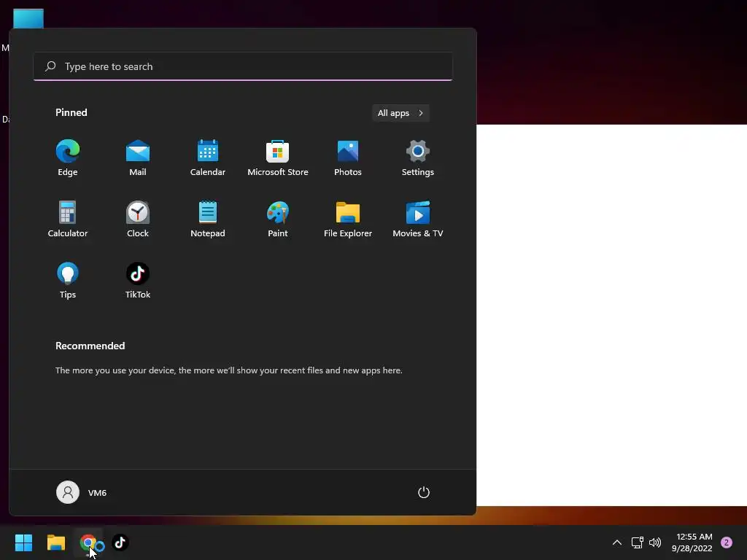Launch the Photos app

(348, 158)
